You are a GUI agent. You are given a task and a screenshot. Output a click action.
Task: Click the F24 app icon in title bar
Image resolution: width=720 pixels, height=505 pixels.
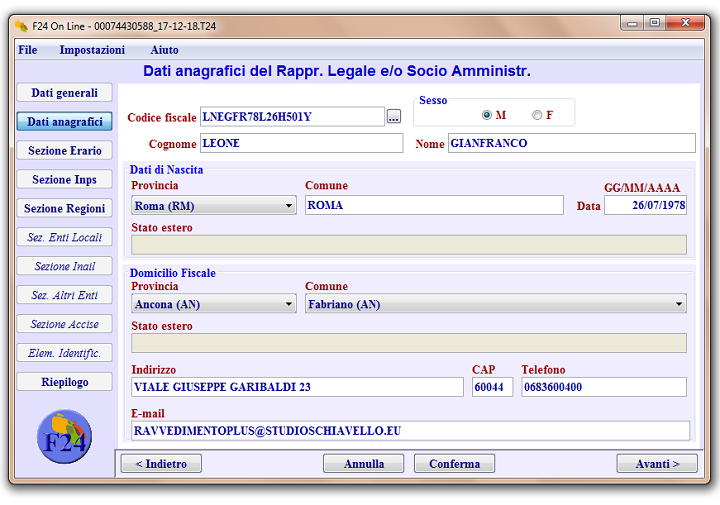[x=21, y=26]
